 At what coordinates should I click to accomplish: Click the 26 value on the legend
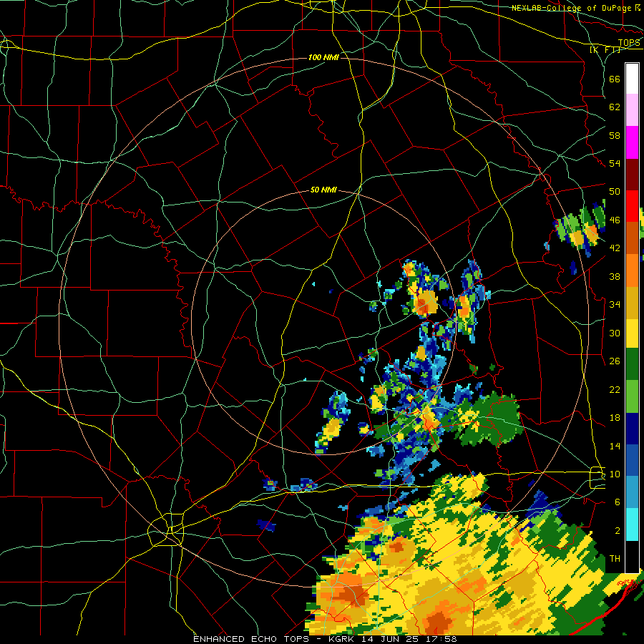(x=615, y=361)
